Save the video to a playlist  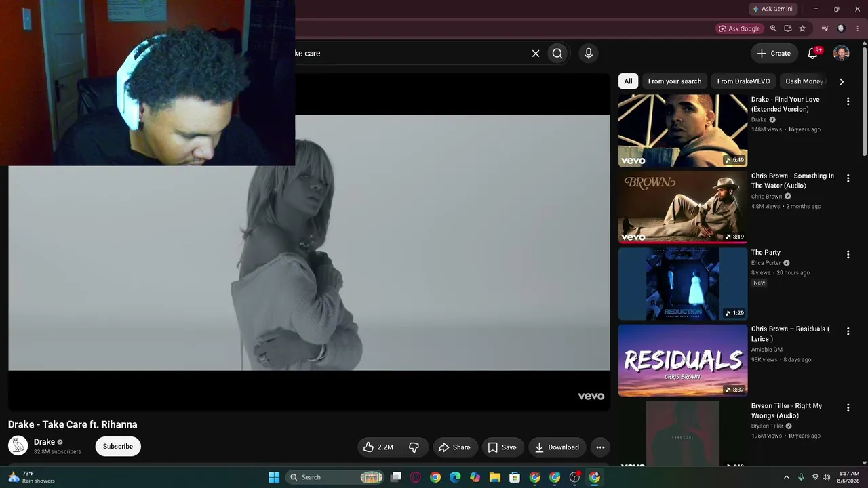point(502,447)
